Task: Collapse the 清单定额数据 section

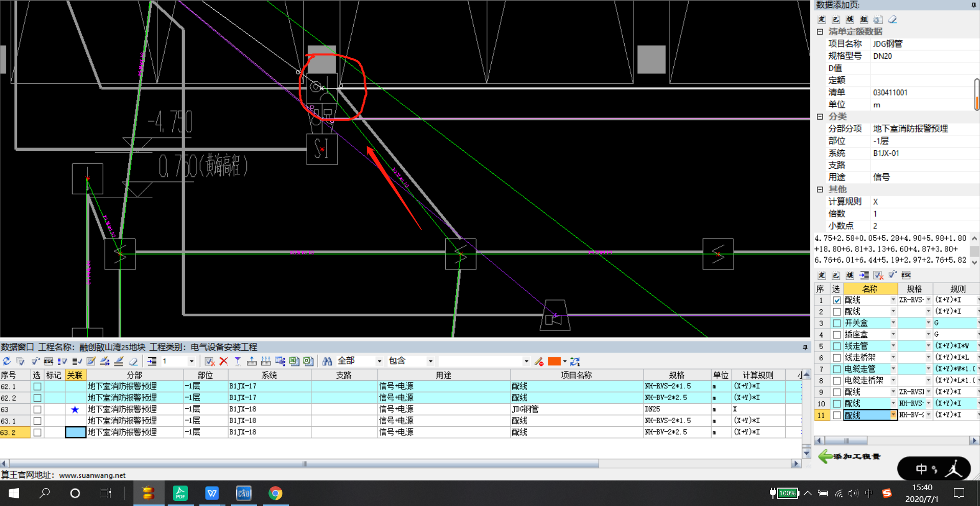Action: [820, 32]
